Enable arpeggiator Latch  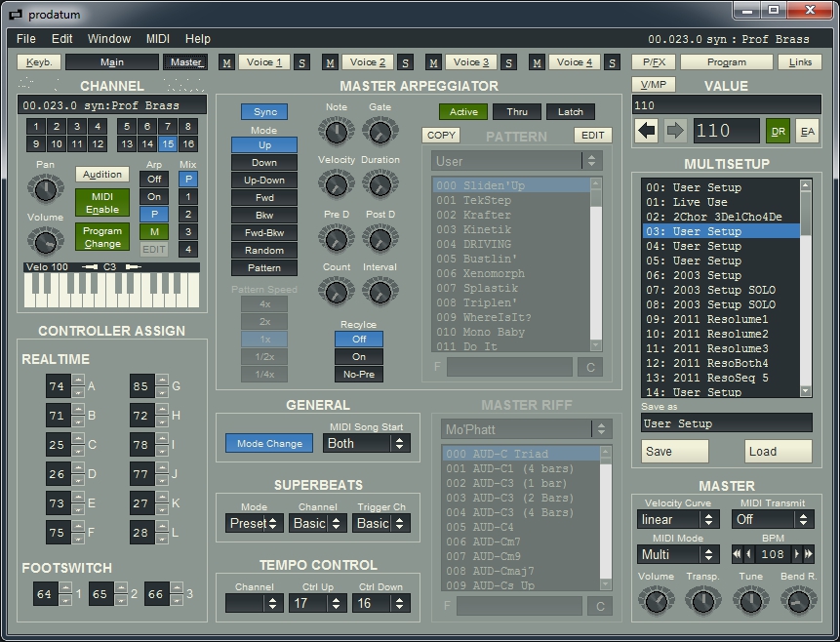point(571,111)
